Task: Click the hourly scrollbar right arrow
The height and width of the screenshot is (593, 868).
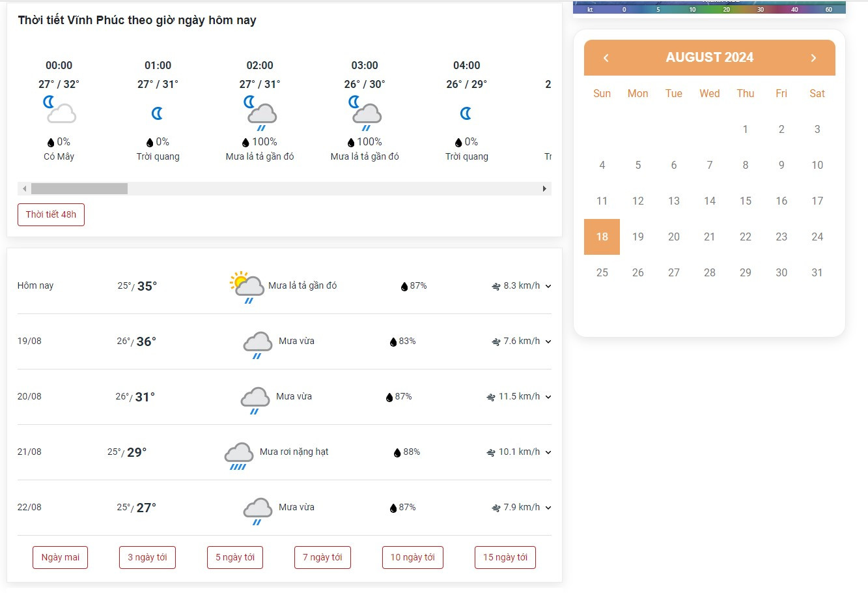Action: pyautogui.click(x=544, y=189)
